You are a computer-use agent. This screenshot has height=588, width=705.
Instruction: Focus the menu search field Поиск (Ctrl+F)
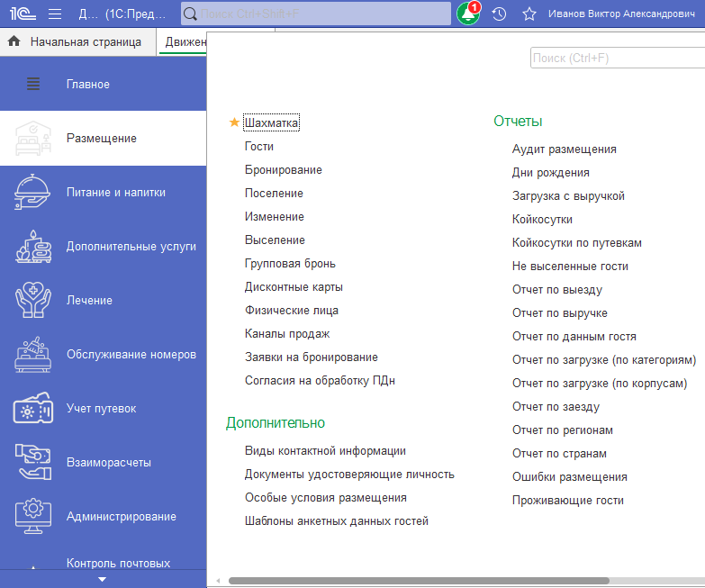pos(616,58)
